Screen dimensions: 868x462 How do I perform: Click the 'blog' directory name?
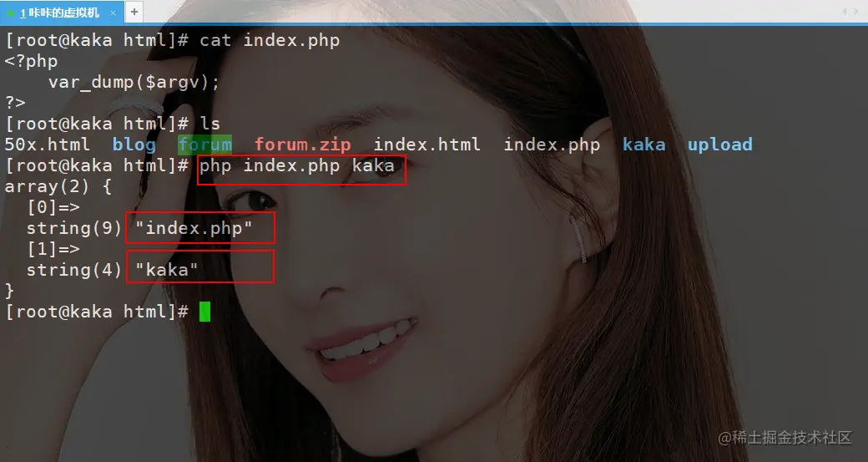tap(134, 145)
